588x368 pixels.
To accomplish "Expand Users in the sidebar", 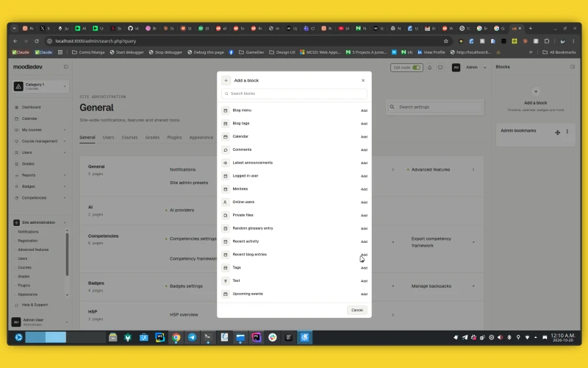I will pos(40,152).
